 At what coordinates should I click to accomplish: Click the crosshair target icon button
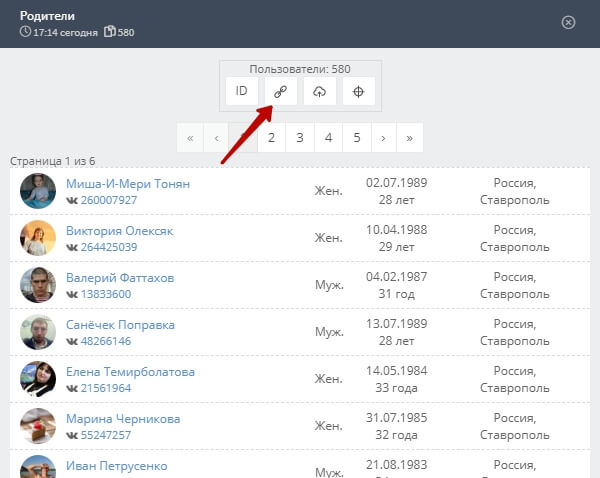pos(359,91)
